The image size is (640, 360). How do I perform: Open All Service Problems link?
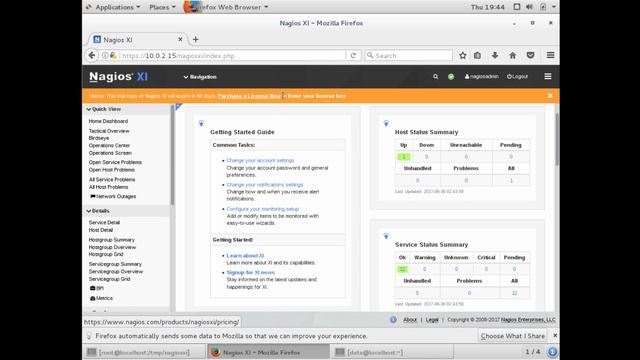tap(112, 179)
